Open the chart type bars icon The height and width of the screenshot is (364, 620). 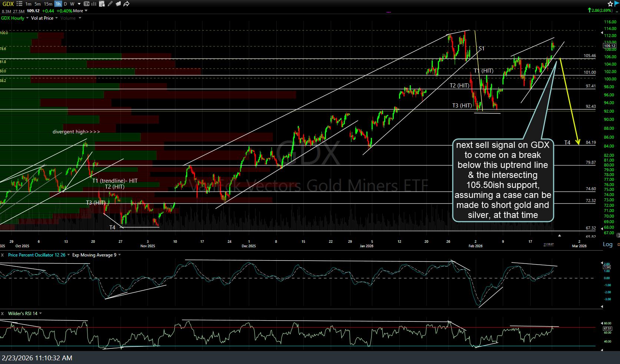tap(94, 4)
